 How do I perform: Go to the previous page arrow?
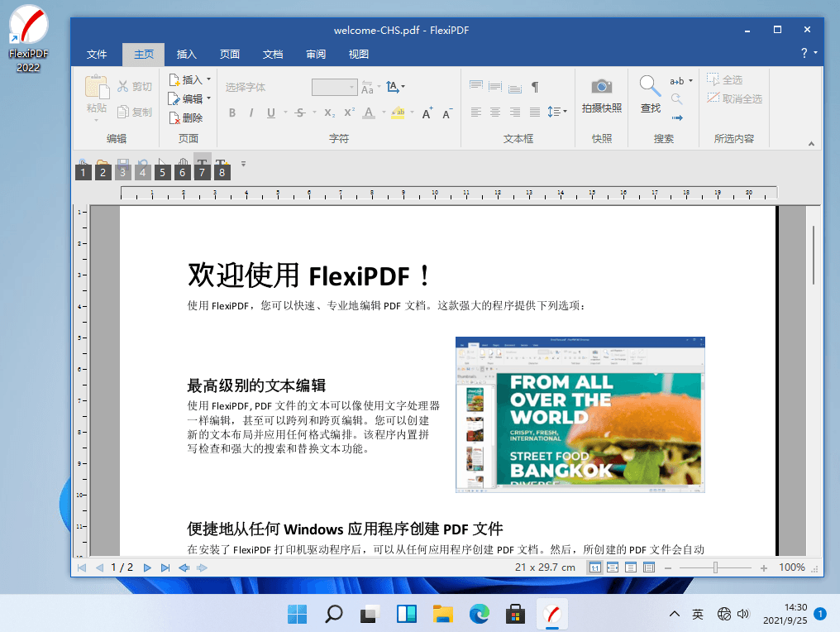coord(100,567)
